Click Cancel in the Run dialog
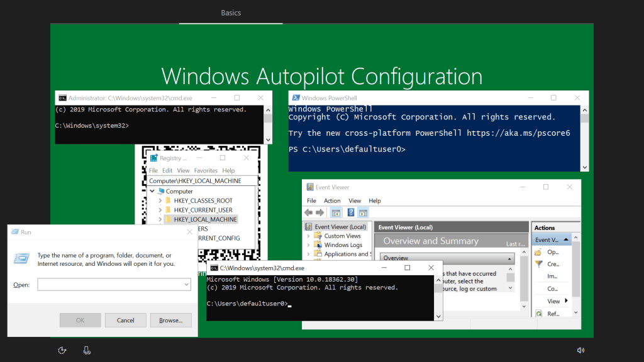The image size is (644, 362). [x=125, y=320]
